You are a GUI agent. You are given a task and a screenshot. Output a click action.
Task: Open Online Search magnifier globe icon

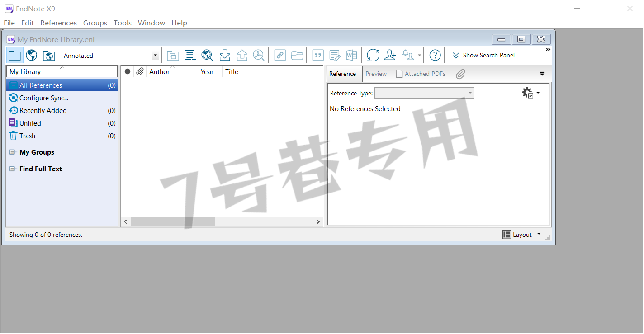tap(207, 56)
